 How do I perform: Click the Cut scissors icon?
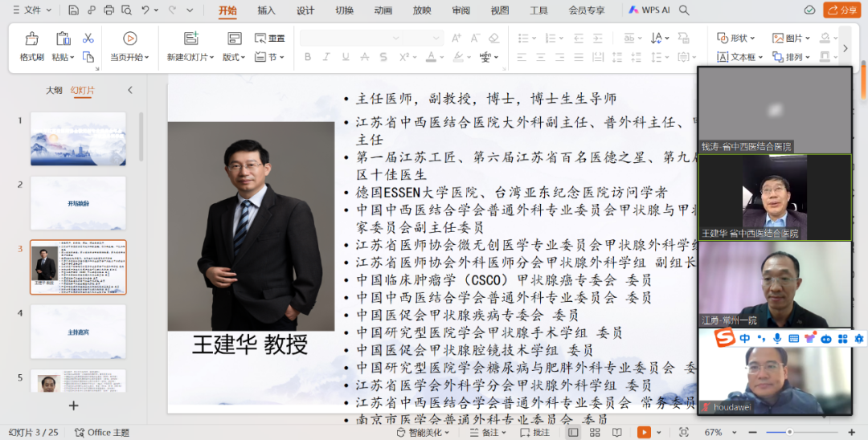(x=88, y=38)
